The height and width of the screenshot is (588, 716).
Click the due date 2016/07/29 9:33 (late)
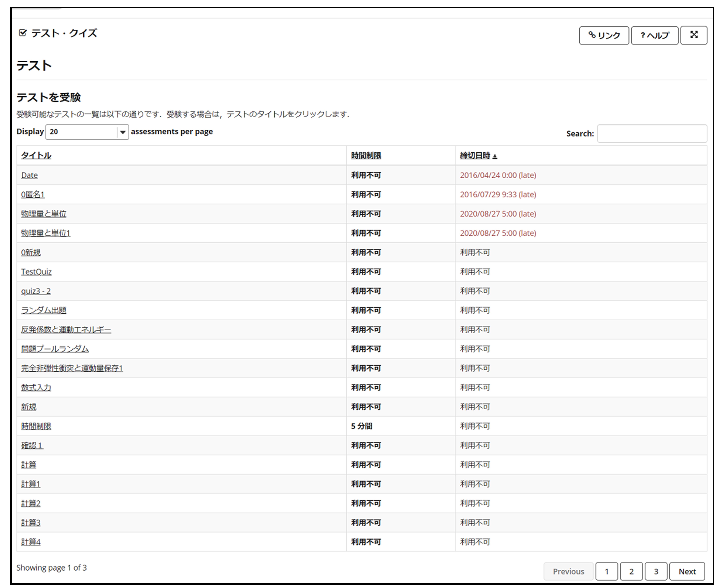click(498, 194)
